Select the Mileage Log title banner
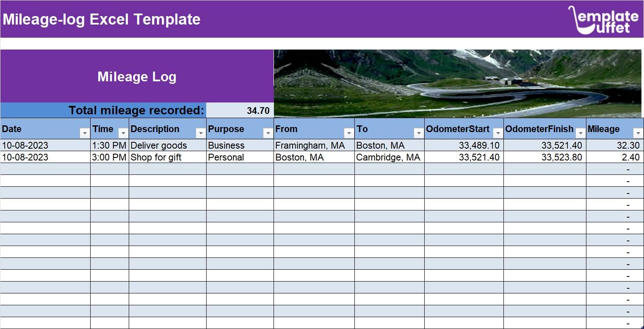The height and width of the screenshot is (329, 644). coord(137,77)
